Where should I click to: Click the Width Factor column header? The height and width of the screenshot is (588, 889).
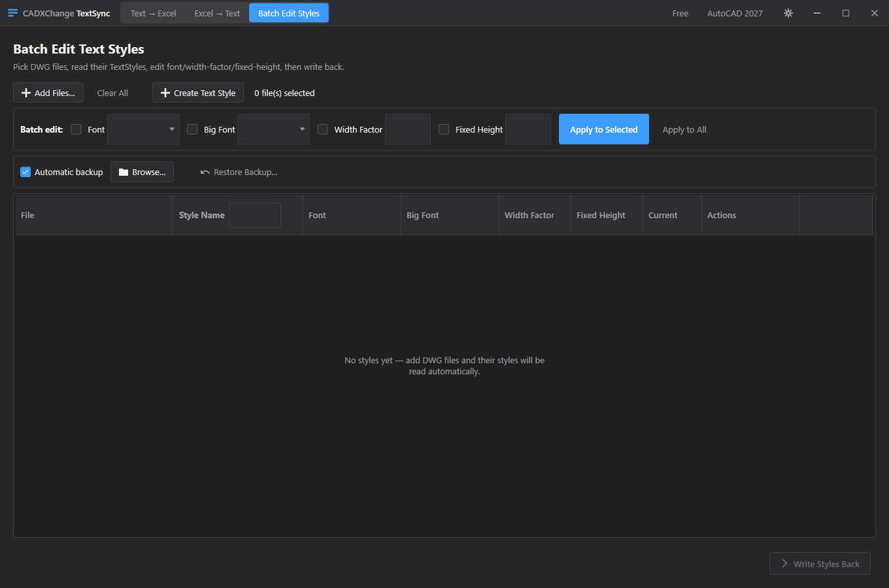pyautogui.click(x=535, y=215)
